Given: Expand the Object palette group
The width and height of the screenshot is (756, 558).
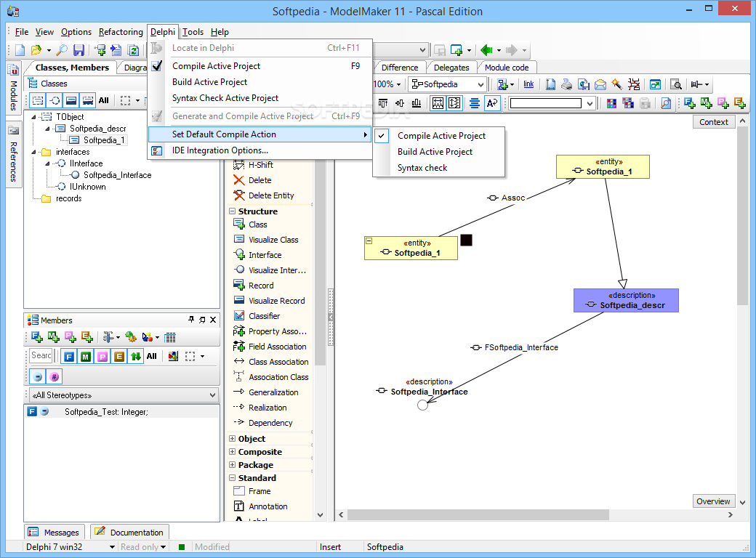Looking at the screenshot, I should (233, 439).
